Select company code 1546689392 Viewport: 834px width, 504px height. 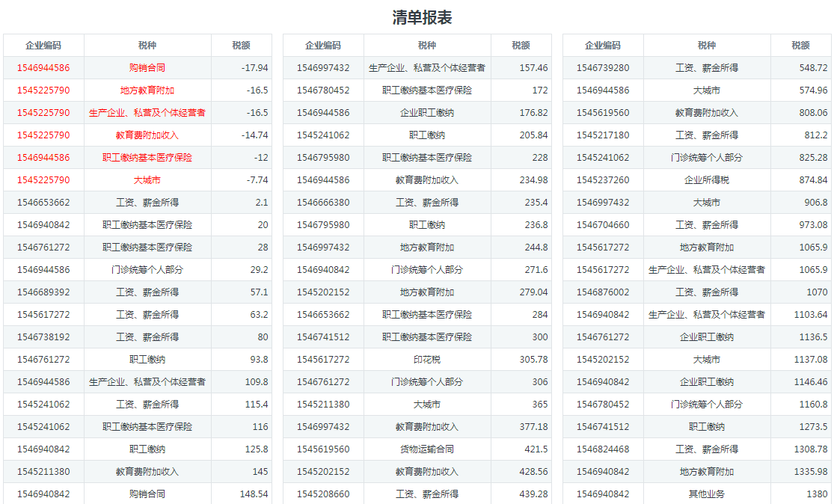[43, 292]
